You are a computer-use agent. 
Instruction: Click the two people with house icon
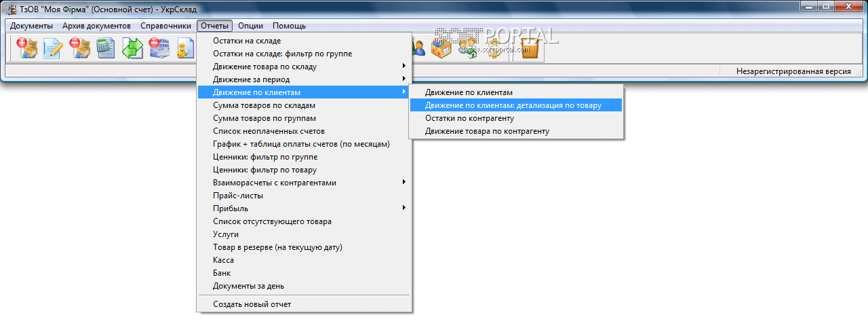tap(468, 49)
